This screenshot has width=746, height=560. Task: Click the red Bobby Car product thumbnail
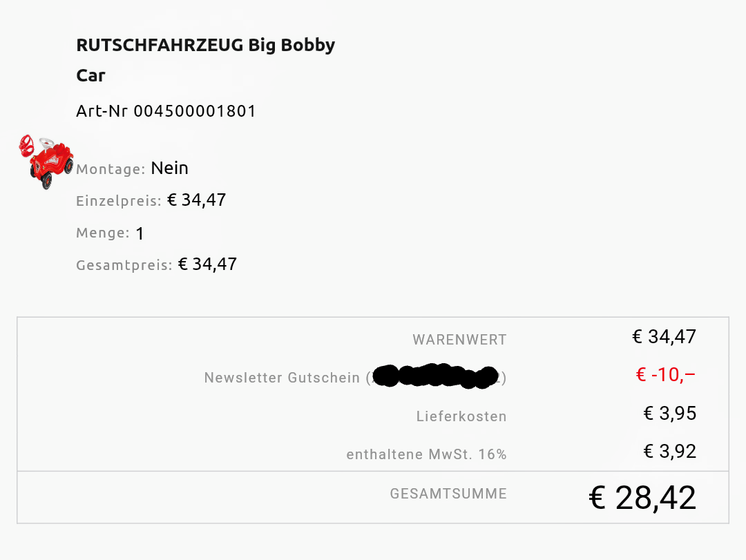46,162
